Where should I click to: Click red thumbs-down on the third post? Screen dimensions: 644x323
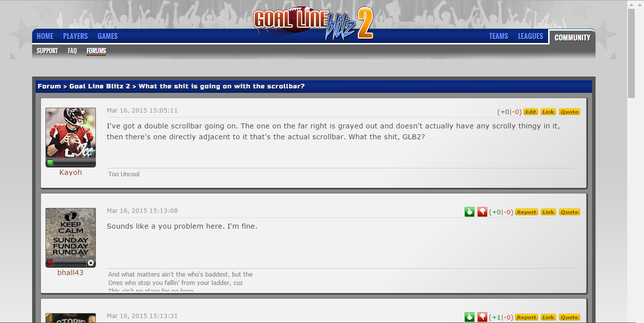click(482, 317)
